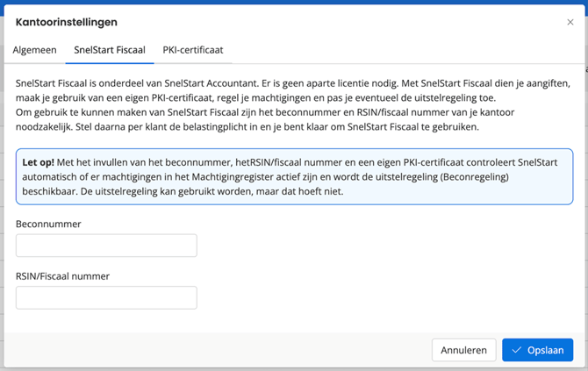Click the RSIN/Fiscaal nummer label

pyautogui.click(x=62, y=276)
